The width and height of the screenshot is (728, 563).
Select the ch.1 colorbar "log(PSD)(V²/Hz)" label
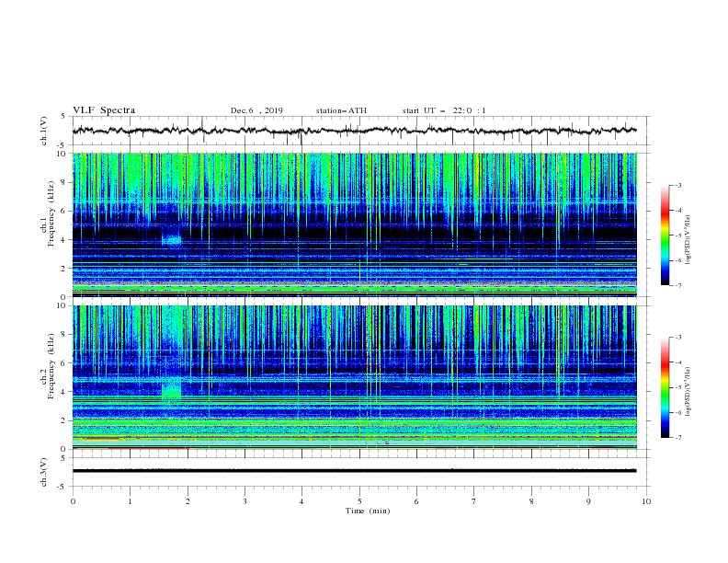tap(688, 239)
